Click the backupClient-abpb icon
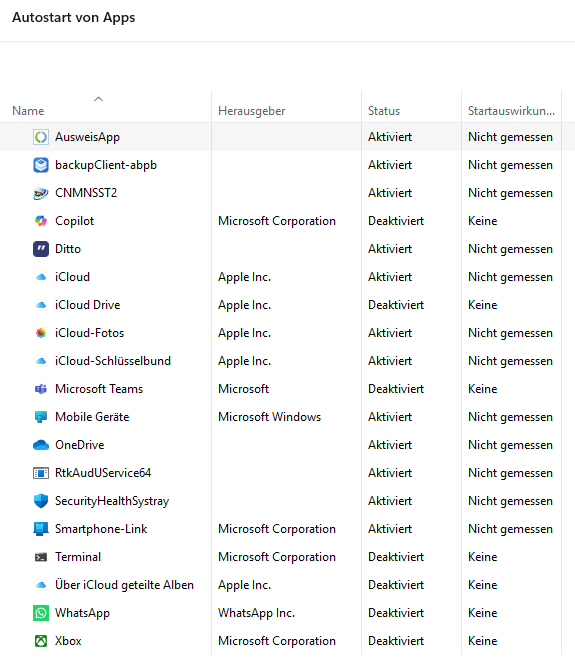The height and width of the screenshot is (668, 575). pyautogui.click(x=41, y=165)
